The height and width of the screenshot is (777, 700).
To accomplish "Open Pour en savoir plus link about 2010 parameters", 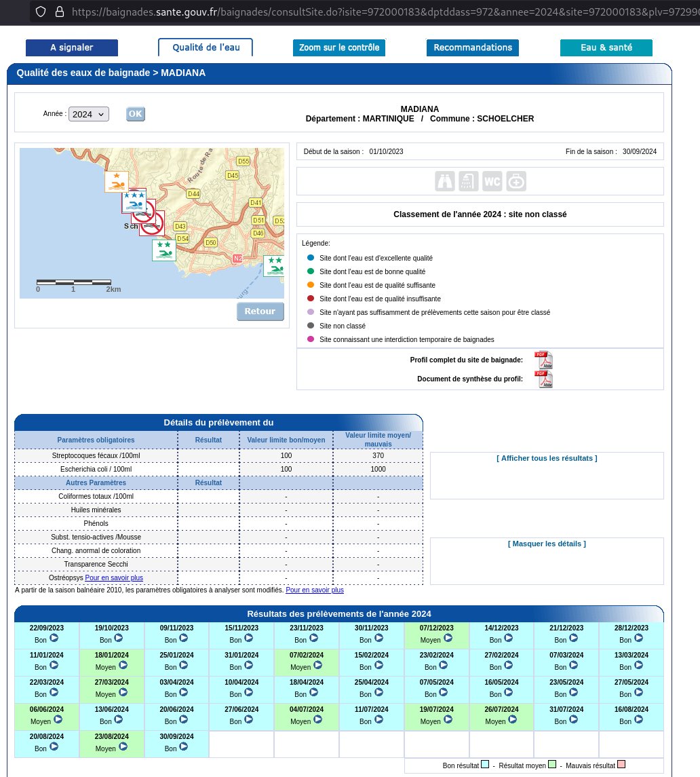I will coord(315,590).
